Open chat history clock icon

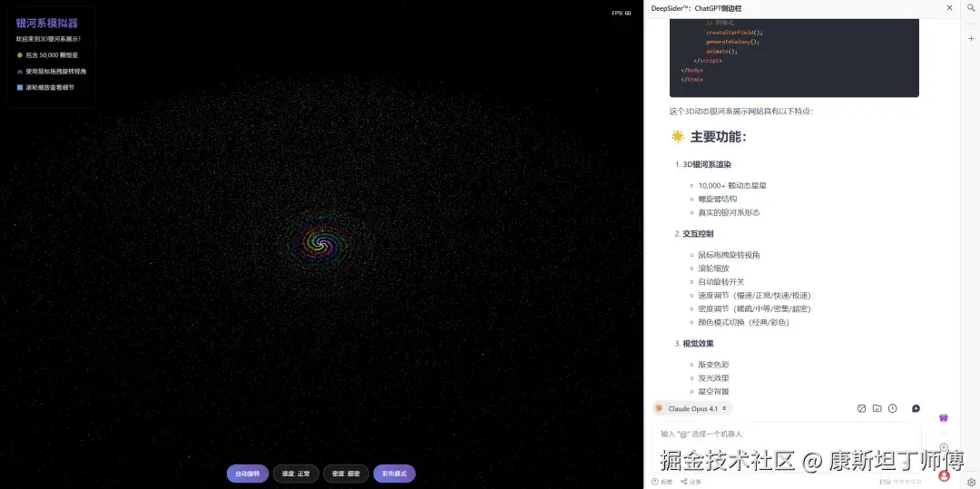tap(893, 408)
